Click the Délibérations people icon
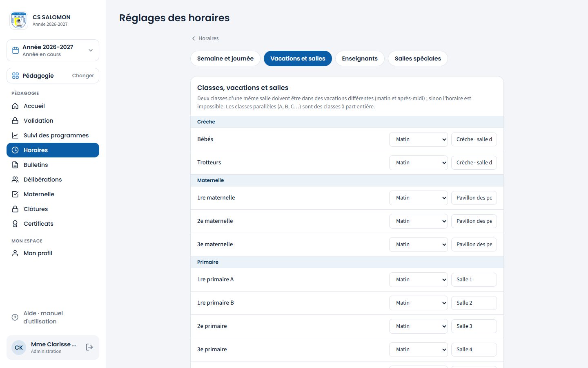 [x=15, y=180]
